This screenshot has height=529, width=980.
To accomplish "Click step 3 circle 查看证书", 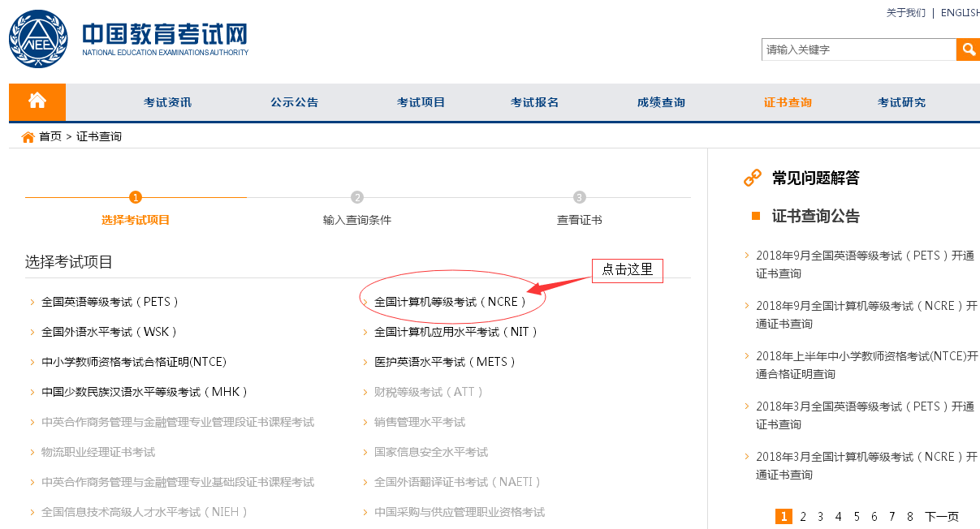I will click(579, 197).
